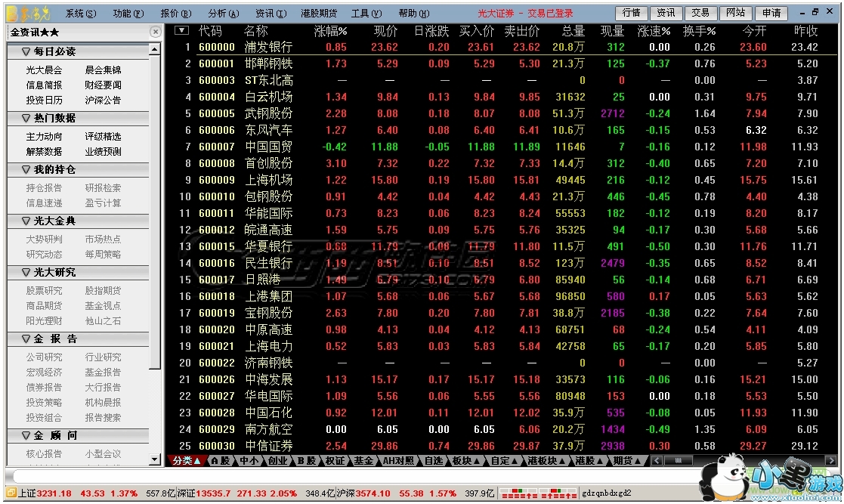Click the sidebar scroll-down arrow
Screen dimensions: 844x504
[155, 460]
